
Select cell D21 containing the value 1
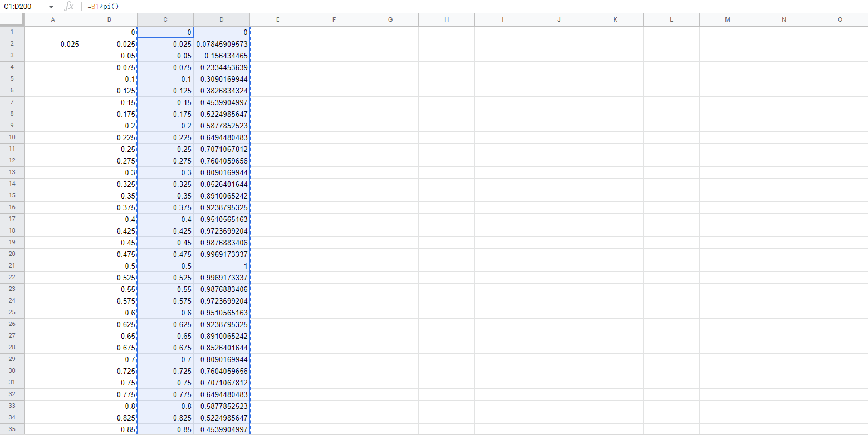click(221, 266)
